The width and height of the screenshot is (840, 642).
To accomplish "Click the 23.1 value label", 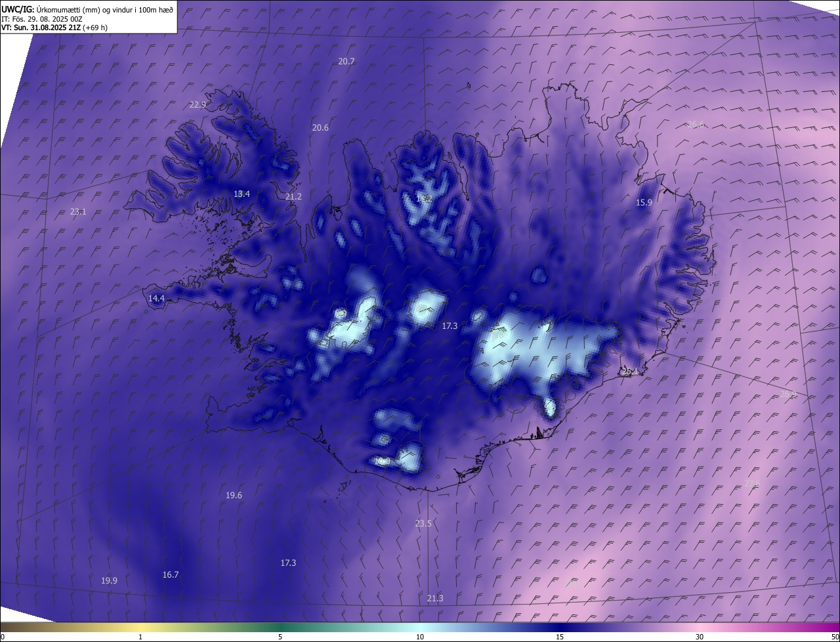I will 78,211.
